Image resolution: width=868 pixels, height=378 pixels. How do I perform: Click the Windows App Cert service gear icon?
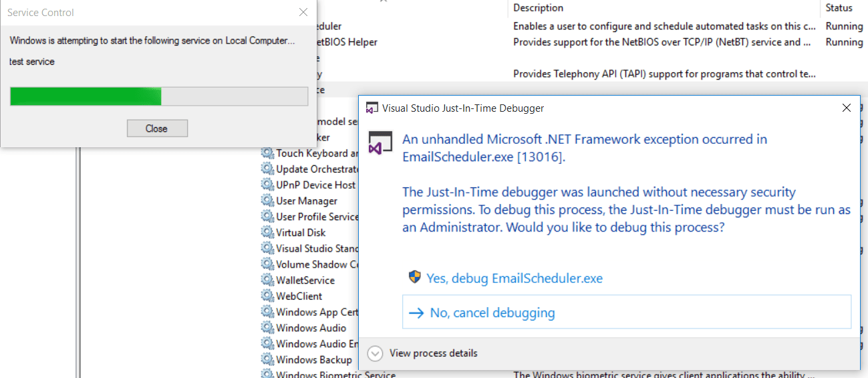pyautogui.click(x=268, y=312)
